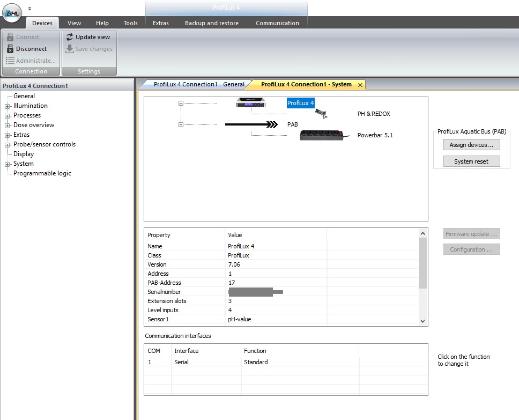Select the highlighted ProfiLux 4 device label

[301, 102]
